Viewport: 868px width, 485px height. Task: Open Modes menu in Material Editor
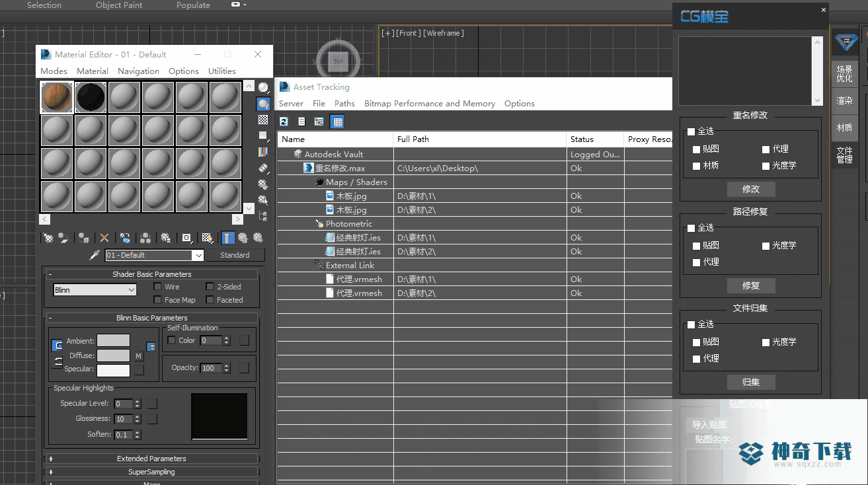click(x=54, y=71)
